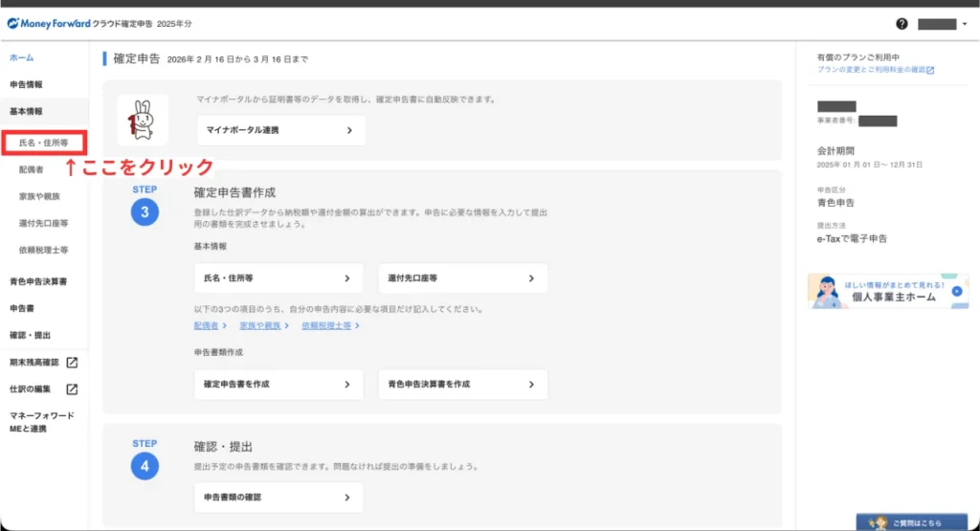Open 申告書 in the sidebar
This screenshot has width=980, height=531.
22,308
